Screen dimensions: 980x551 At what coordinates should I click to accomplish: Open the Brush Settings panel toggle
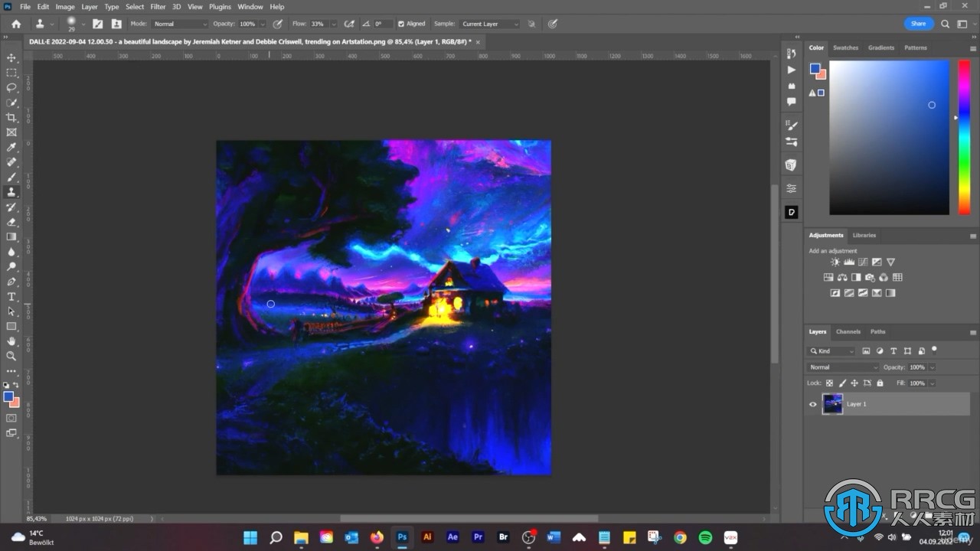point(98,24)
